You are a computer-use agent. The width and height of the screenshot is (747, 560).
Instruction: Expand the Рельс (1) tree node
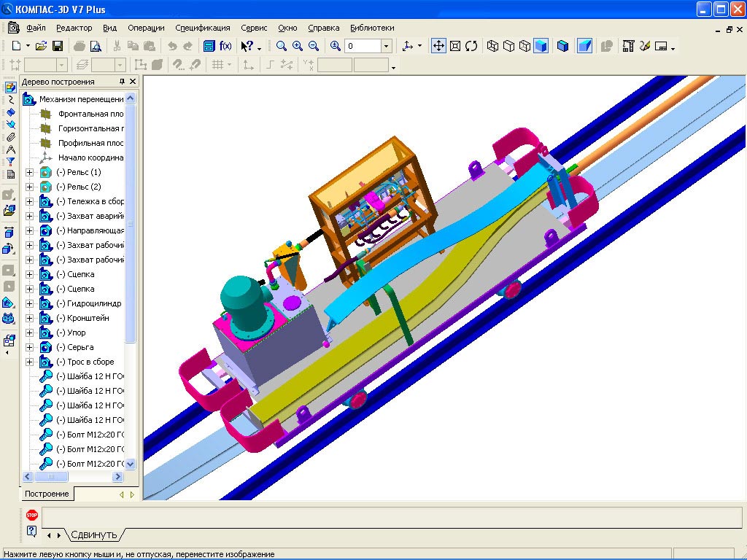[x=30, y=172]
